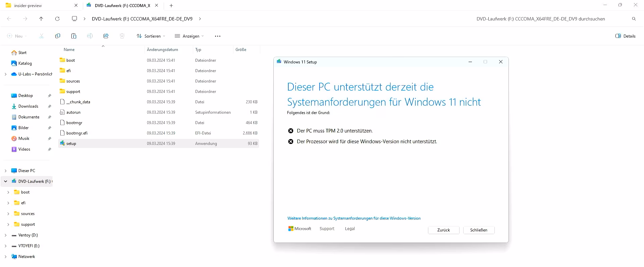Select the bootmgr.efi file row
The width and height of the screenshot is (644, 267).
pyautogui.click(x=158, y=133)
